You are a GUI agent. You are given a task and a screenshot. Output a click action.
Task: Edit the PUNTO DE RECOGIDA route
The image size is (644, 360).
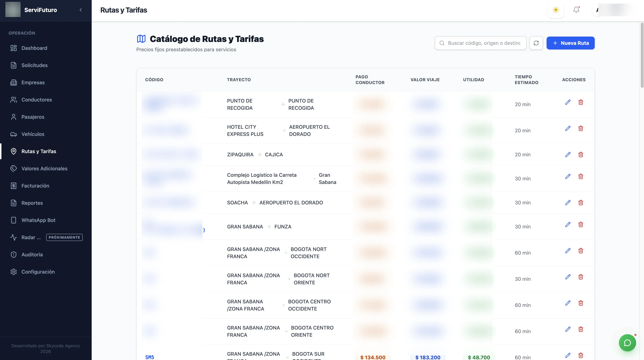click(568, 102)
